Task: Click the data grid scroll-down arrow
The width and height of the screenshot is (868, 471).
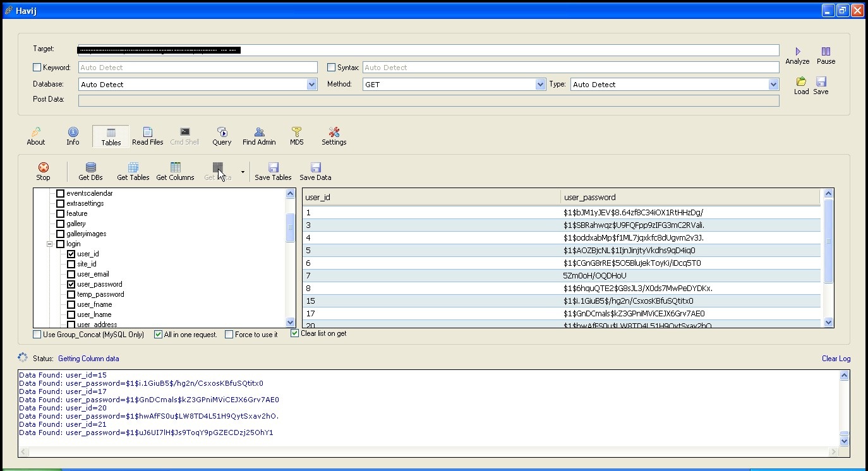Action: pyautogui.click(x=828, y=322)
